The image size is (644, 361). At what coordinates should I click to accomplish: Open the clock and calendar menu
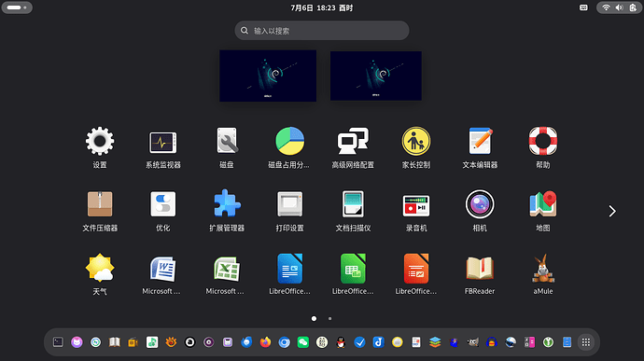point(322,7)
